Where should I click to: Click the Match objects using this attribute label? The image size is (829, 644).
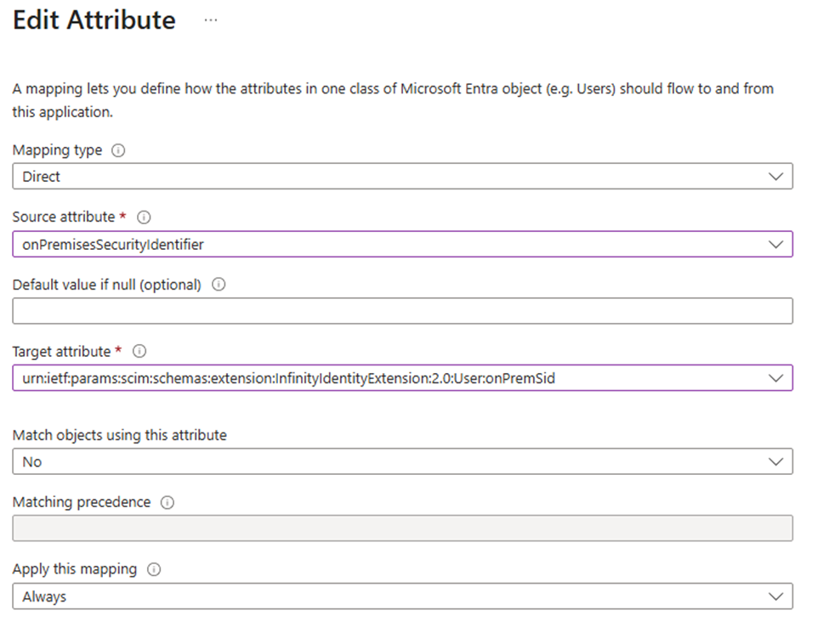pyautogui.click(x=119, y=435)
